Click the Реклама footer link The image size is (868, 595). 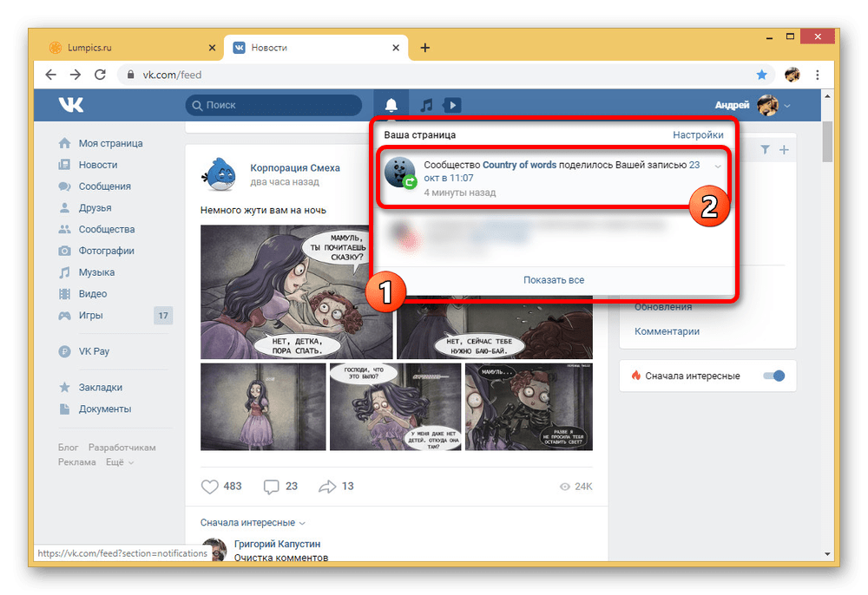click(x=77, y=462)
